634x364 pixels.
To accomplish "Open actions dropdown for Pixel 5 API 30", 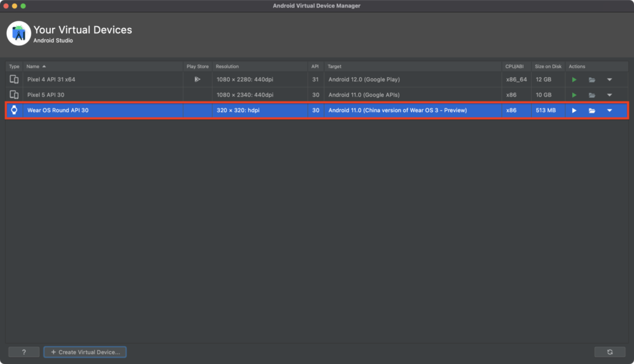I will tap(609, 95).
